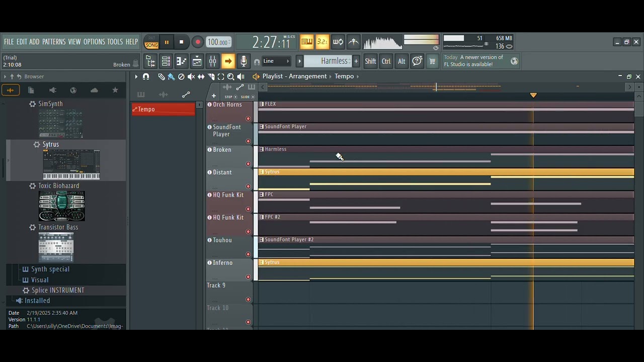Pause playback with the pause button
This screenshot has width=644, height=362.
(167, 42)
